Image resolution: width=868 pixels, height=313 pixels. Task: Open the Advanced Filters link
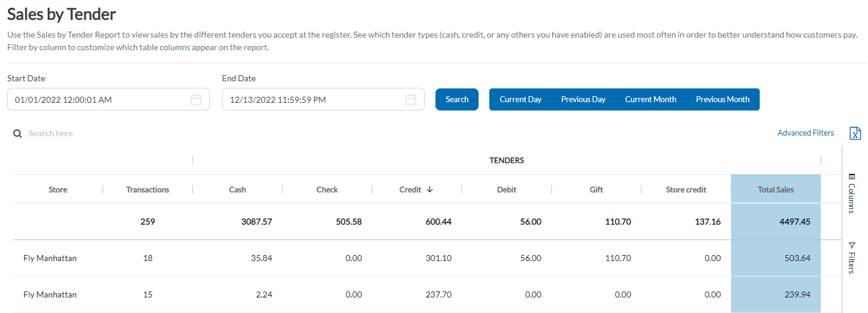(x=805, y=133)
